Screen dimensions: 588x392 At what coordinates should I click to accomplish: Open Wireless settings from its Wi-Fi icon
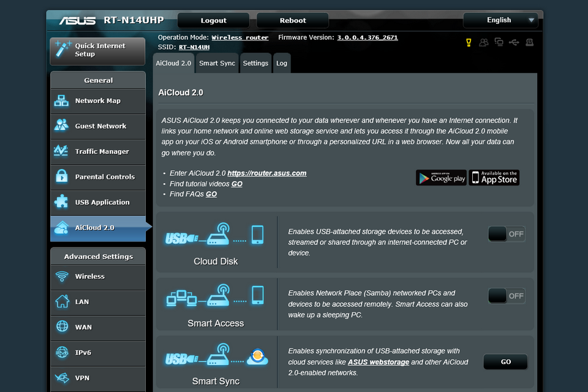pos(62,276)
